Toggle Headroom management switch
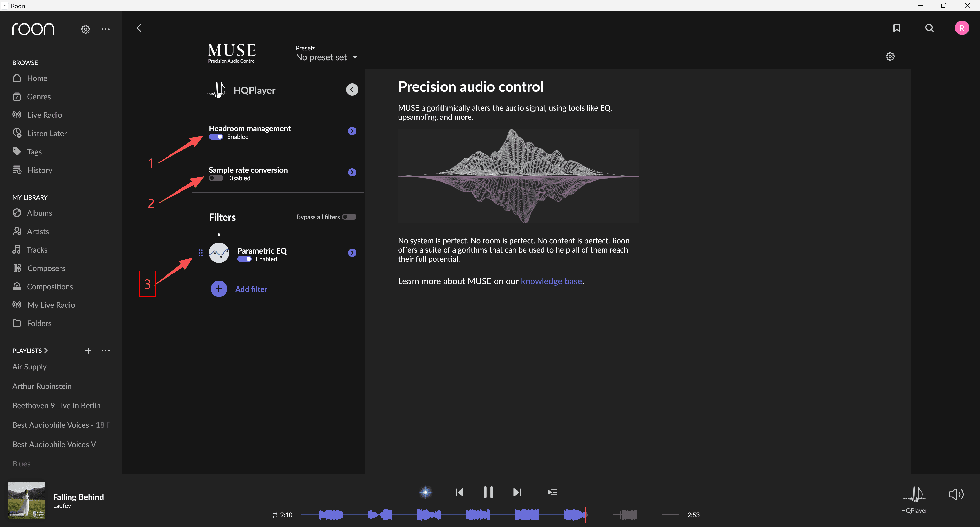Viewport: 980px width, 527px height. tap(216, 137)
